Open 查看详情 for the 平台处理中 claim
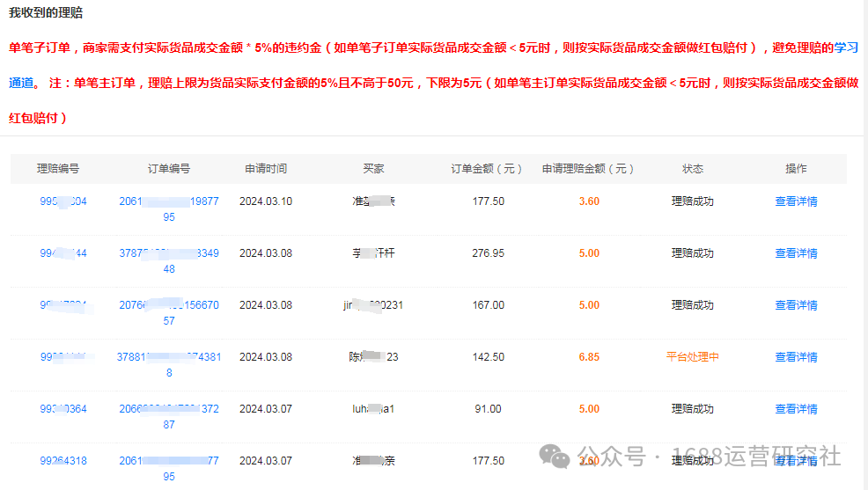This screenshot has height=490, width=868. 796,357
